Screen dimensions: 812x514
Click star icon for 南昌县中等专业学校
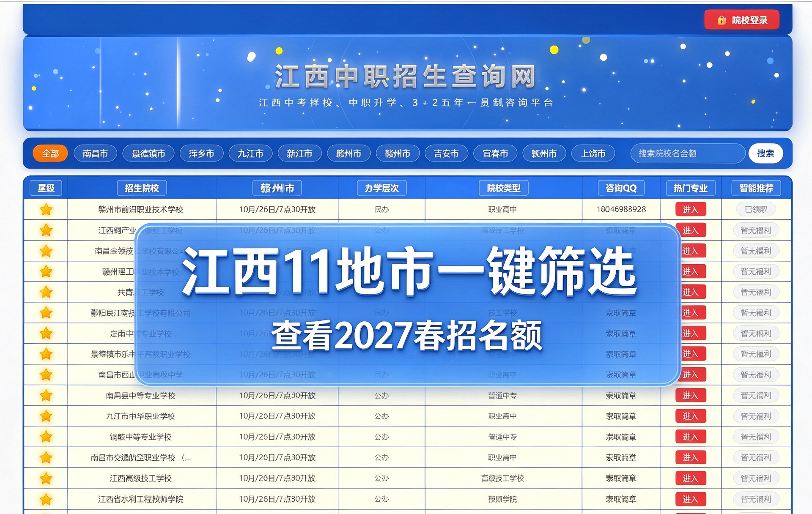46,396
